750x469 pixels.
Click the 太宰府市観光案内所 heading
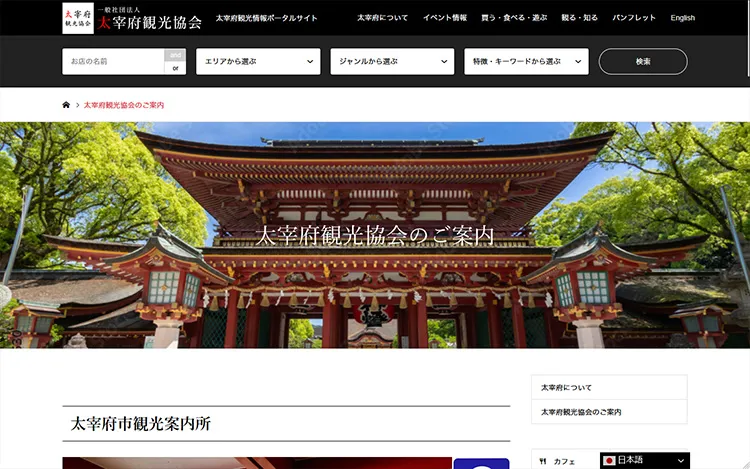[x=141, y=424]
